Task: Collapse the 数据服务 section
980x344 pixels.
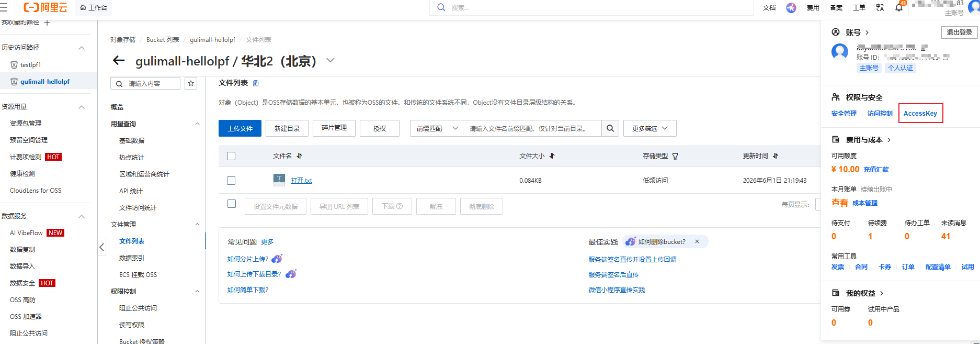Action: [x=82, y=216]
